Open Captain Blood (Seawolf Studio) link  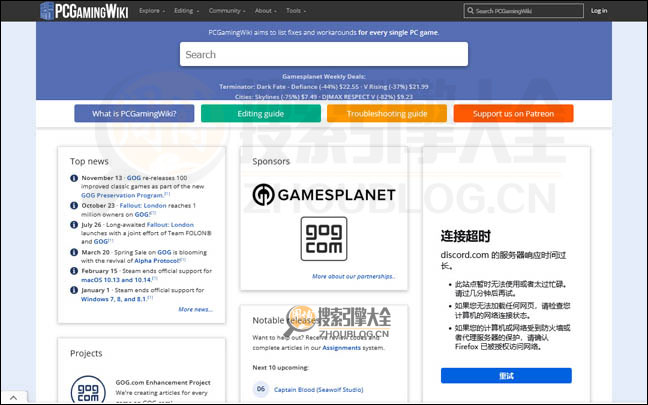click(319, 389)
